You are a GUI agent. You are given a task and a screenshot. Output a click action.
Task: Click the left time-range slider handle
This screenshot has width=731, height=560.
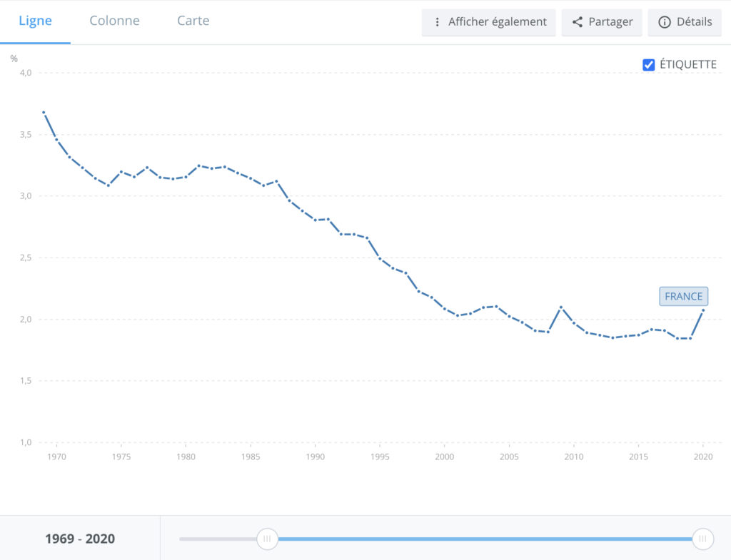(x=267, y=539)
